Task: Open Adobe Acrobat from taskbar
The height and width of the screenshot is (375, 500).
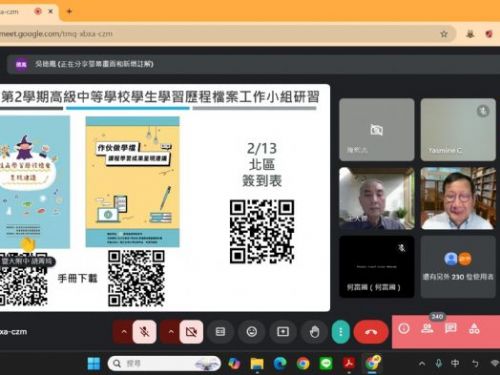Action: click(349, 363)
